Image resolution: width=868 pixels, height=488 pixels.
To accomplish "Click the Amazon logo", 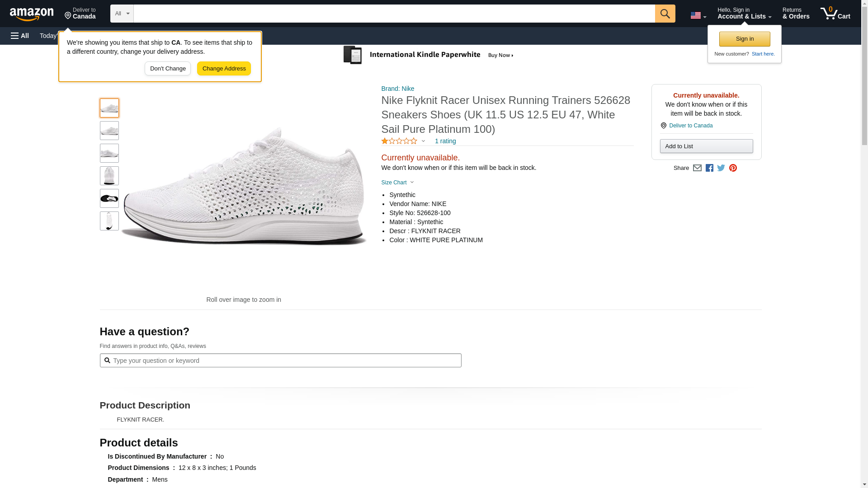I will click(x=32, y=14).
